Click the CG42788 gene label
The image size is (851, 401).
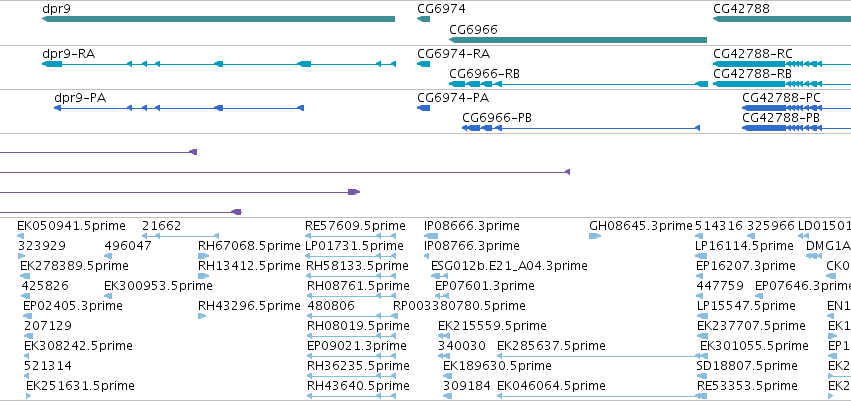click(x=741, y=9)
